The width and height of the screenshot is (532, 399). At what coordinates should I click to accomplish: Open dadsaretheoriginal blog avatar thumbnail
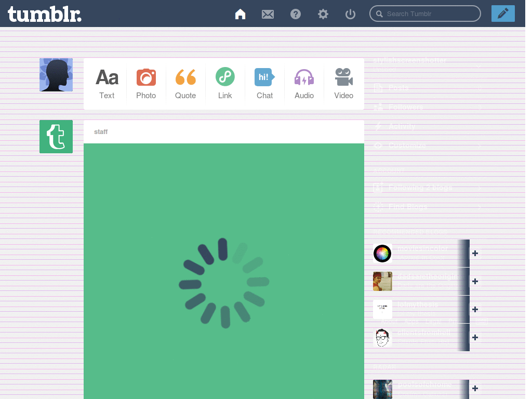pos(382,281)
